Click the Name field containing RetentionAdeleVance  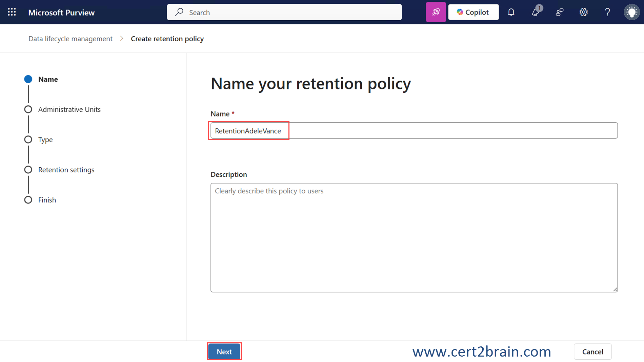pyautogui.click(x=414, y=130)
